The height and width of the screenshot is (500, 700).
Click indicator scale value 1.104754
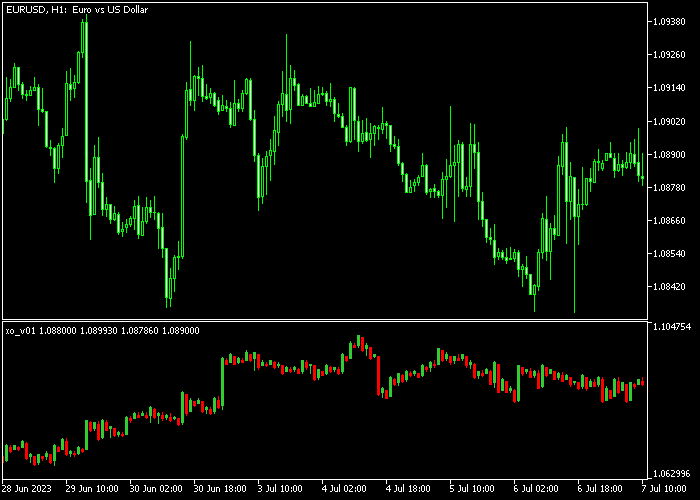(x=672, y=327)
